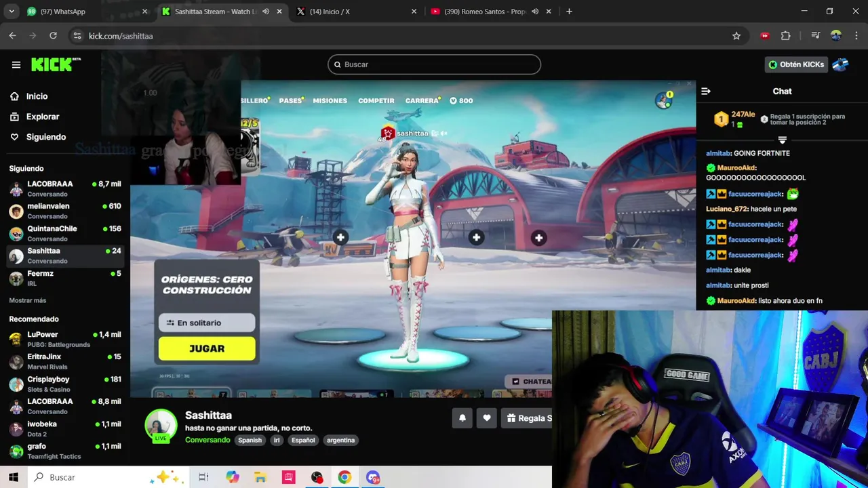Open the Chrome extensions puzzle icon
The height and width of the screenshot is (488, 868).
pyautogui.click(x=786, y=36)
